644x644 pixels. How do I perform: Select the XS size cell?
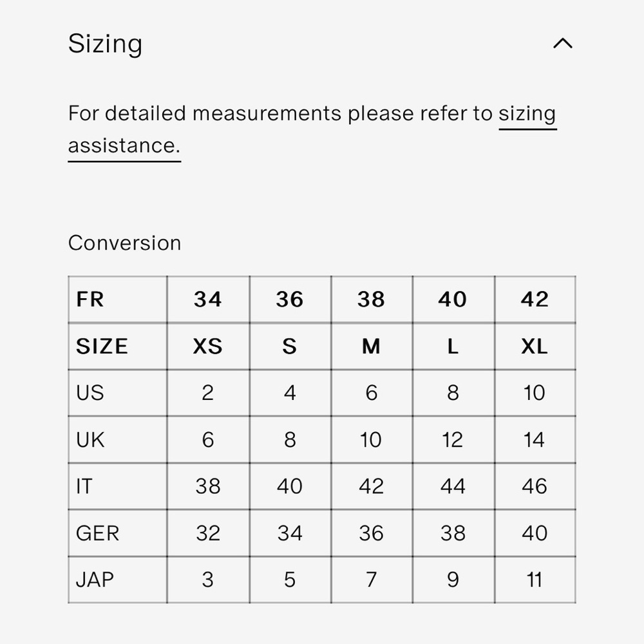pos(207,346)
